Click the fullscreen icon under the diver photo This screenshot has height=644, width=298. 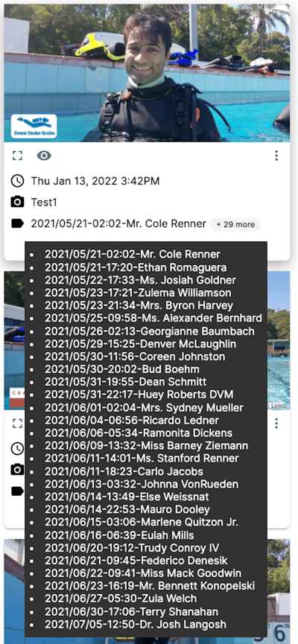click(17, 156)
